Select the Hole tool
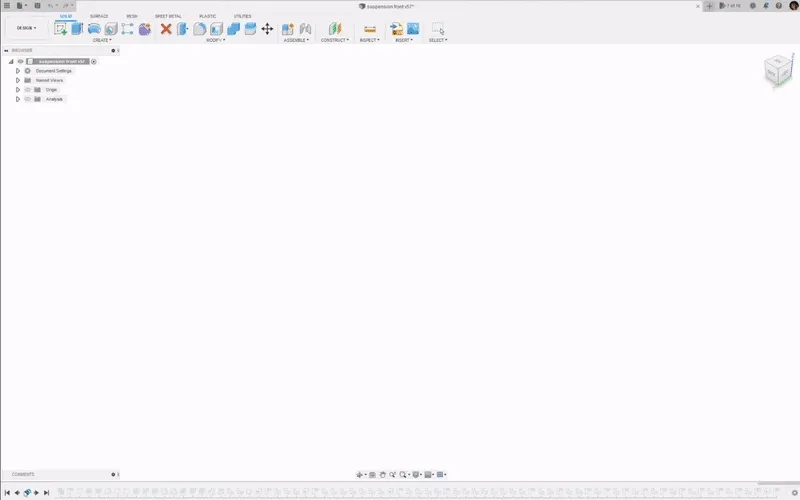The width and height of the screenshot is (800, 500). click(111, 29)
